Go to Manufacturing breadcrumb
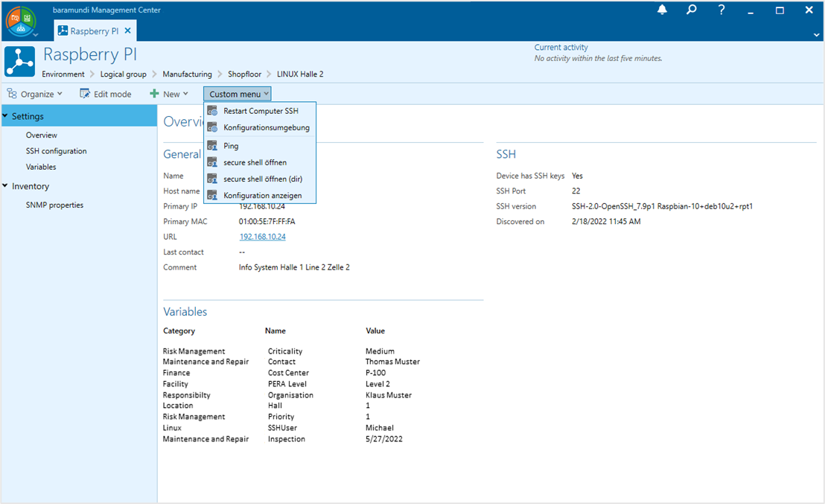825x504 pixels. (x=188, y=74)
